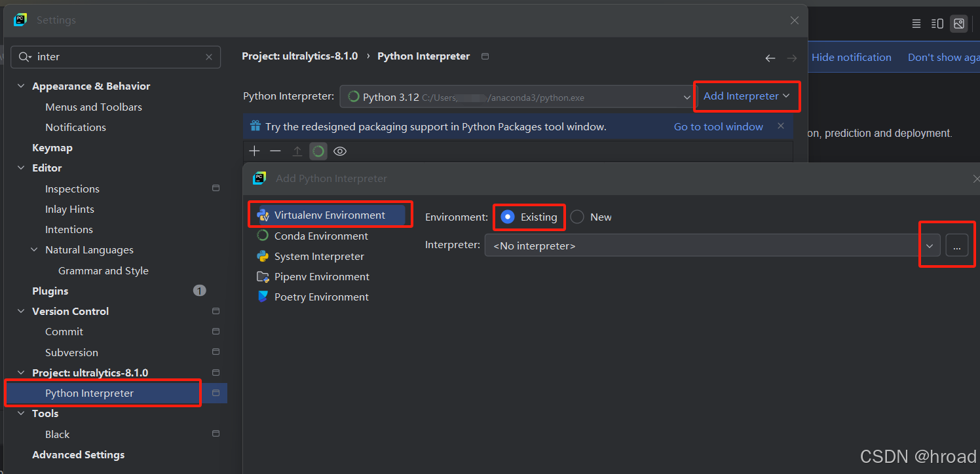Click the Use Conda package manager icon
980x474 pixels.
[x=318, y=151]
